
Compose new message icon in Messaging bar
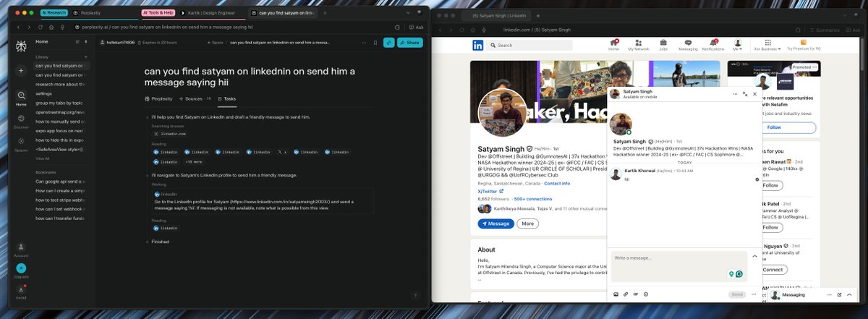click(x=840, y=295)
